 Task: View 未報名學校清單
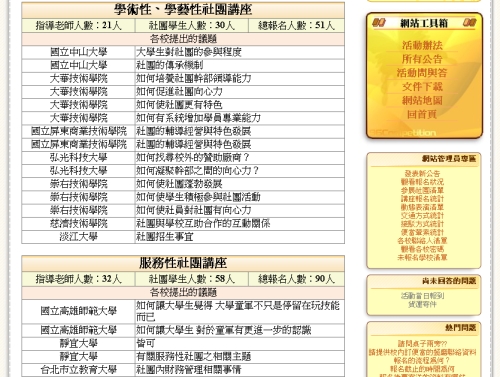422,257
